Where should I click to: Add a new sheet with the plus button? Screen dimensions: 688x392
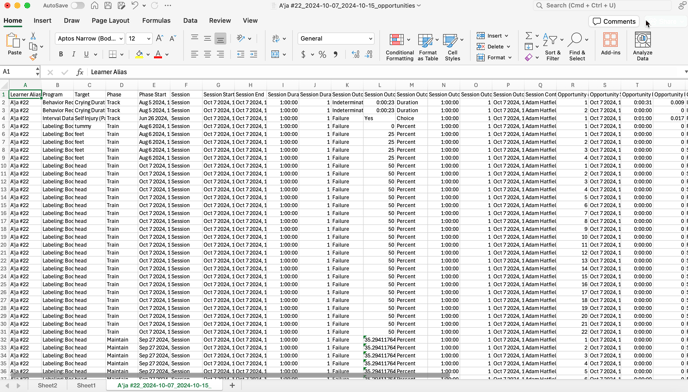point(232,385)
